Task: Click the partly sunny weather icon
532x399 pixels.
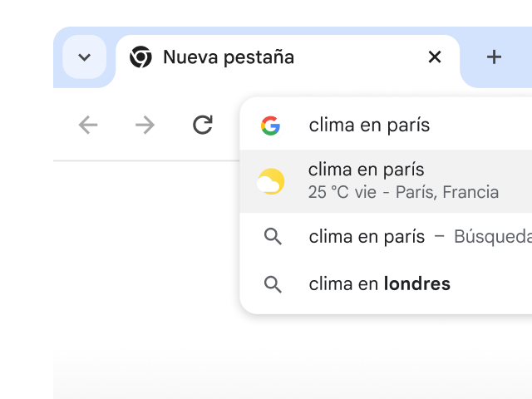Action: pyautogui.click(x=271, y=181)
